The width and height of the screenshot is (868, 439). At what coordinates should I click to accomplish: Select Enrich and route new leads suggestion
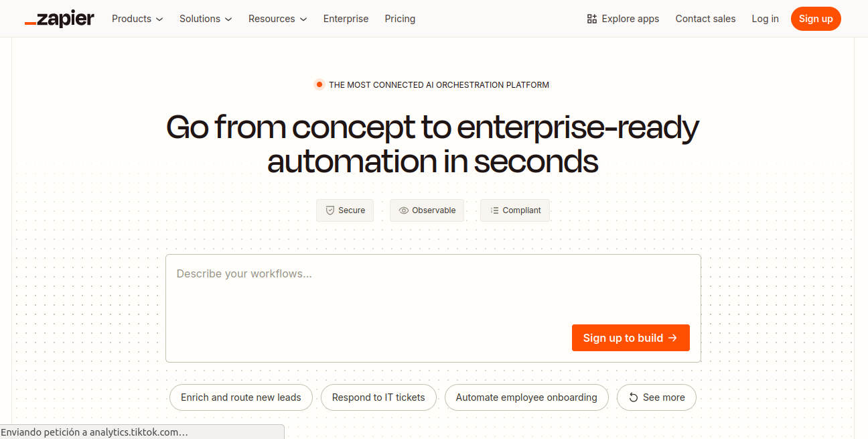tap(241, 397)
